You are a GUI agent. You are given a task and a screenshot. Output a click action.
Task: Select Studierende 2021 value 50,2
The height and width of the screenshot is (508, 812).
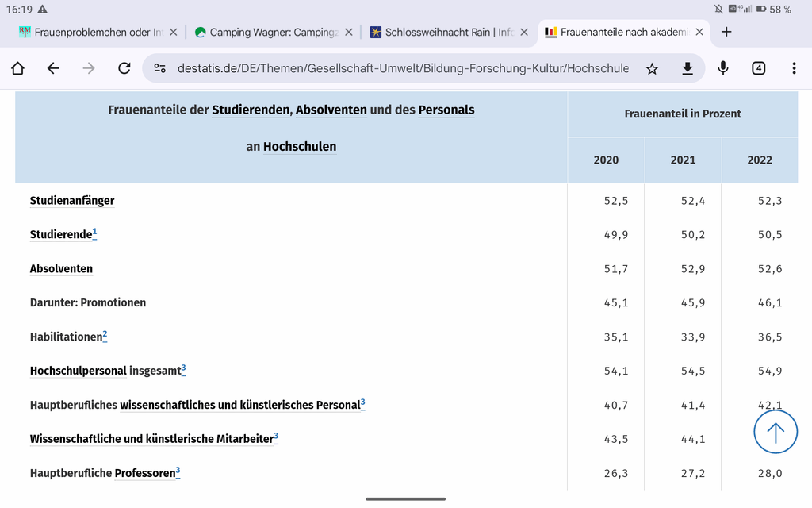point(693,235)
